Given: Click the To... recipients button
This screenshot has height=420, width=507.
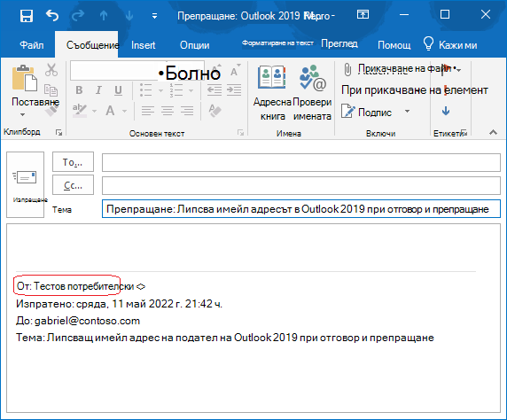Looking at the screenshot, I should click(x=73, y=161).
